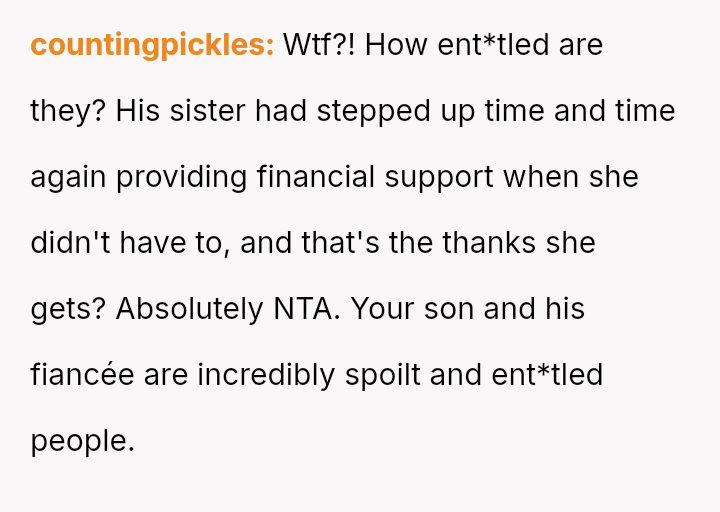Click the word "fiancée" in the comment
The width and height of the screenshot is (720, 512).
point(82,375)
